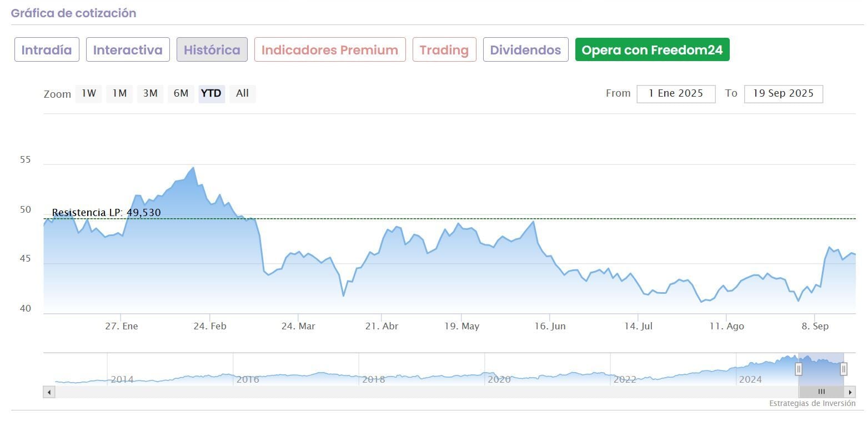Open the Interactiva chart tab
This screenshot has width=868, height=426.
[128, 50]
